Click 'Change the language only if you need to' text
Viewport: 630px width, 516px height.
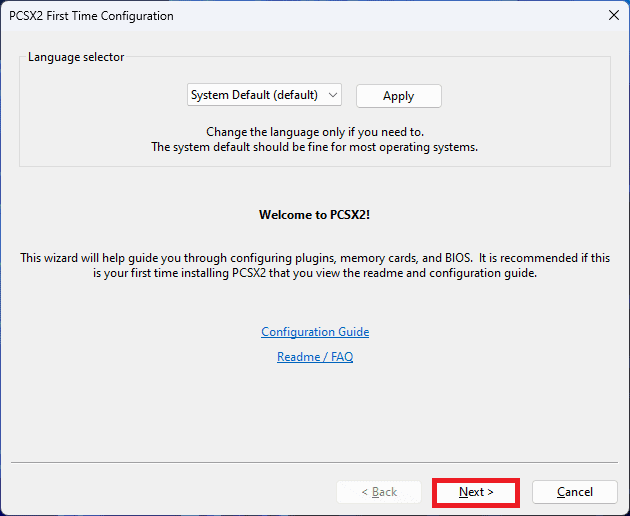click(315, 132)
